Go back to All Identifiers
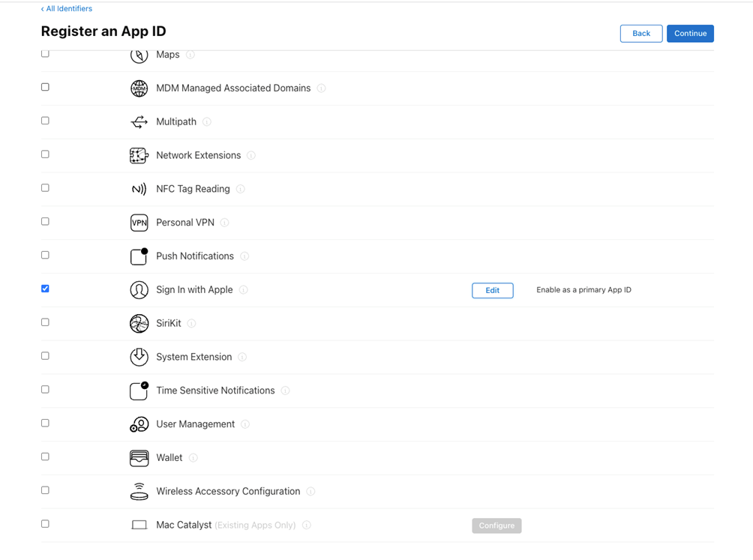This screenshot has width=753, height=560. pos(67,9)
